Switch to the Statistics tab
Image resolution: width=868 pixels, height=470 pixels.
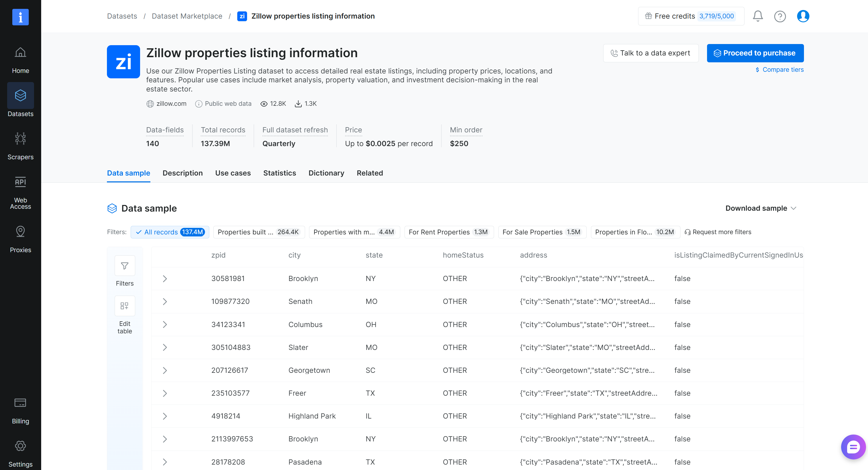pyautogui.click(x=279, y=173)
